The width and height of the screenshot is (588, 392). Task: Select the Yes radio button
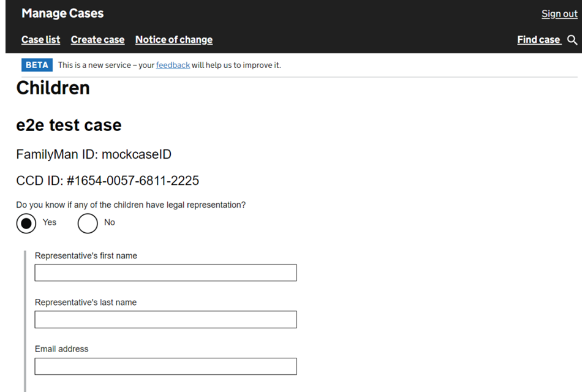26,224
